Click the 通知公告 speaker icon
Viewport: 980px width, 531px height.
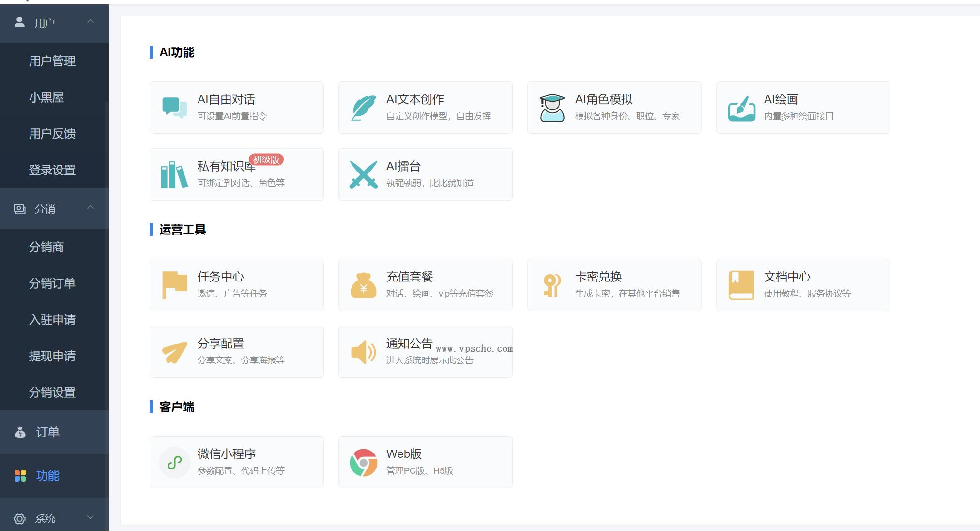pos(364,352)
